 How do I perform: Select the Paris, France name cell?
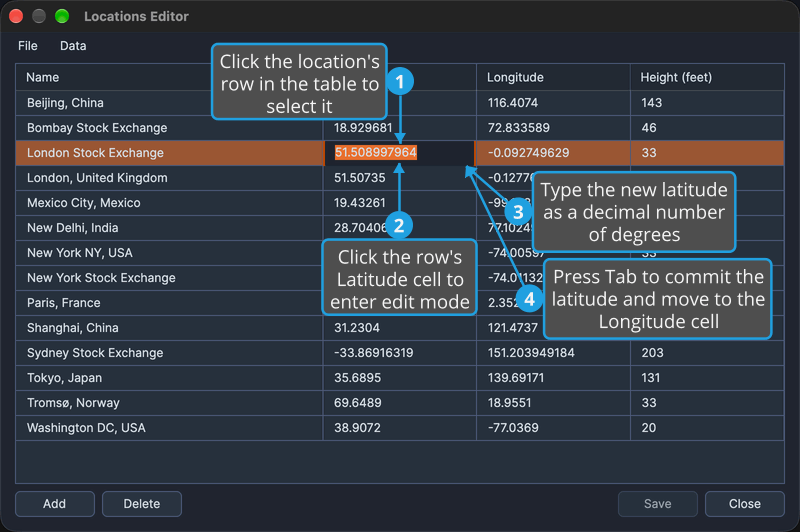pos(169,303)
